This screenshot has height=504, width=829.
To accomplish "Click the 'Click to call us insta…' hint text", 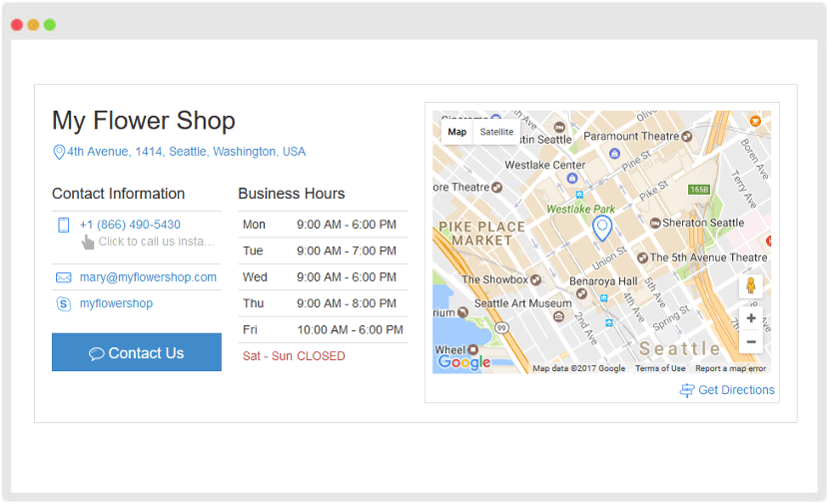I will click(x=156, y=242).
